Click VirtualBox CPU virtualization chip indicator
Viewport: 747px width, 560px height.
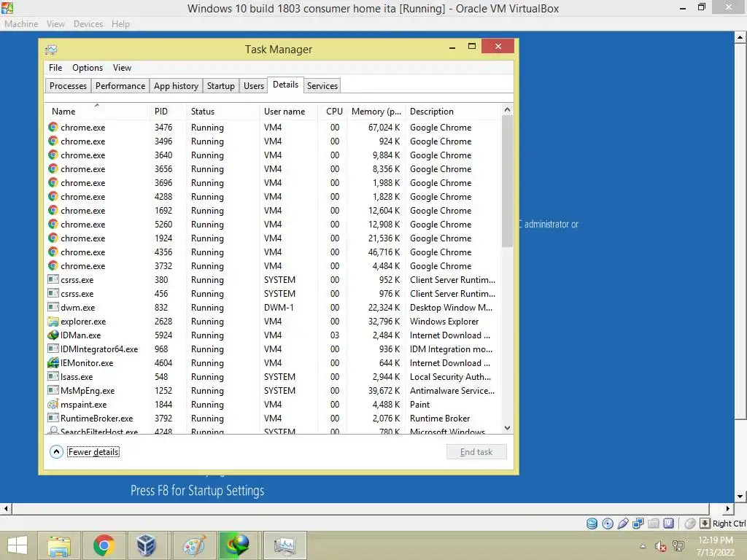pos(668,524)
